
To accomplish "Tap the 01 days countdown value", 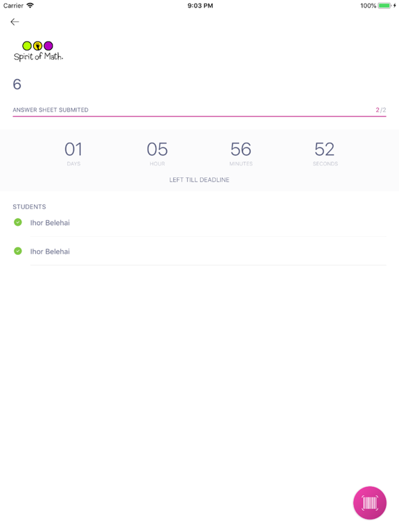I will coord(73,150).
